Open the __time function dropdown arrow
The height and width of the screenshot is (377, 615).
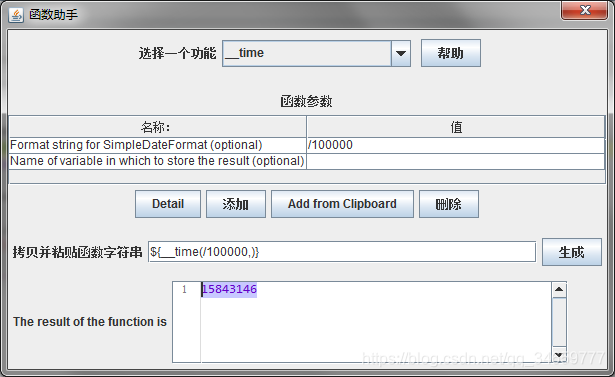click(400, 53)
